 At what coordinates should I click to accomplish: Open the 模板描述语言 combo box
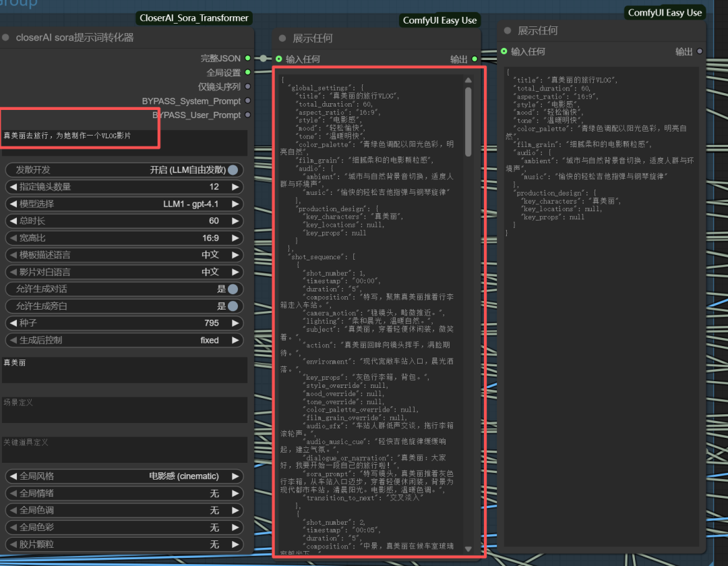125,255
